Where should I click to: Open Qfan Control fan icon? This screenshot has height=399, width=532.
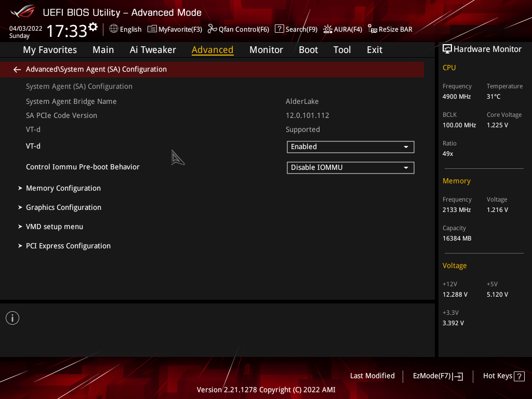pos(212,29)
